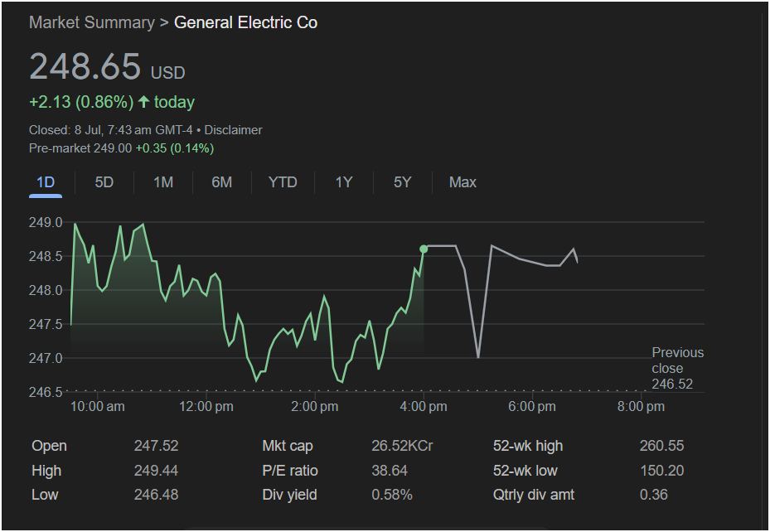Viewport: 770px width, 532px height.
Task: Click the P/E ratio value 38.64
Action: pos(390,471)
